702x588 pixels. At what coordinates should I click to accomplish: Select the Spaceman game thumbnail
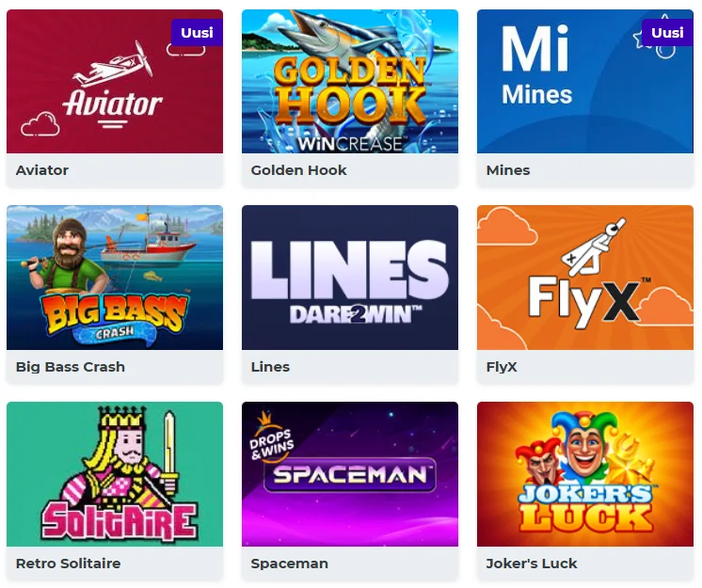[350, 474]
